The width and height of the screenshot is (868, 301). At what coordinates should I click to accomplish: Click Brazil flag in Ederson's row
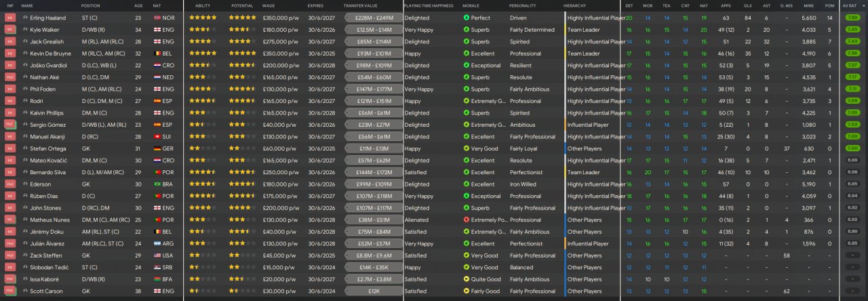157,184
